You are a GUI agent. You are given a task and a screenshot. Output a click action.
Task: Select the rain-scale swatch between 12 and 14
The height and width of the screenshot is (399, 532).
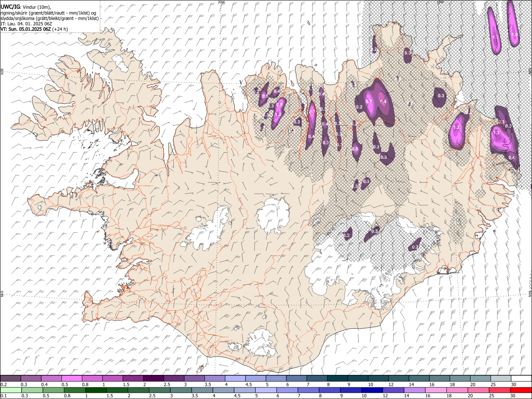392,390
